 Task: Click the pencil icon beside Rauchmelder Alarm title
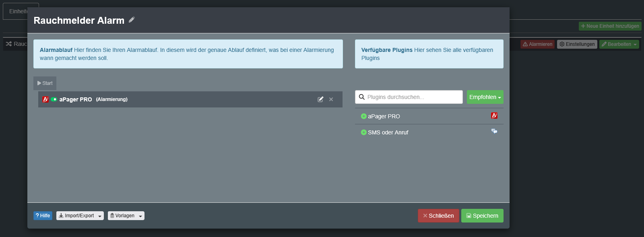132,20
